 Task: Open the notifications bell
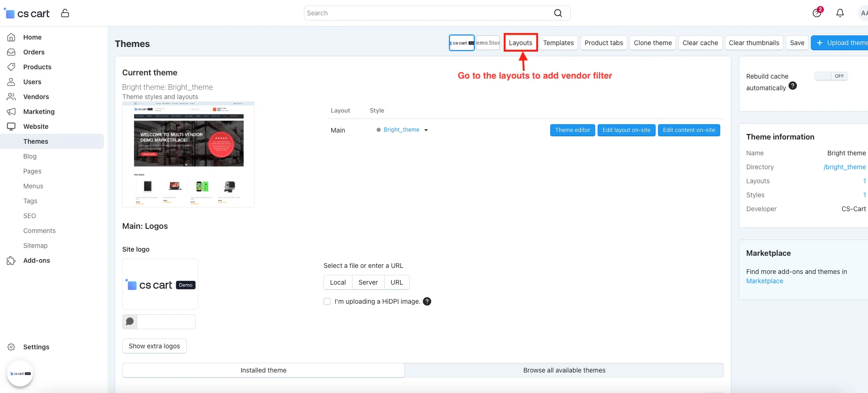[x=840, y=13]
